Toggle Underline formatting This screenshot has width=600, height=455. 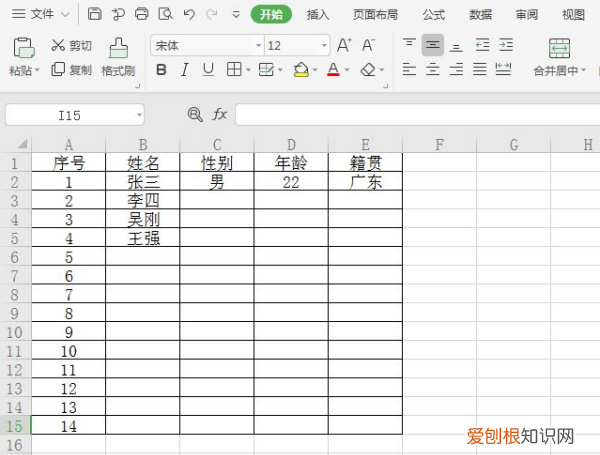point(208,70)
